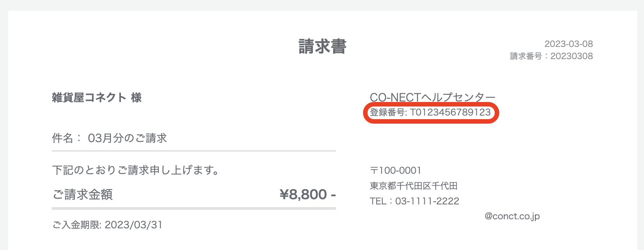Click the customer name 雑貨屋コネクト 様
The height and width of the screenshot is (250, 644).
pos(97,97)
